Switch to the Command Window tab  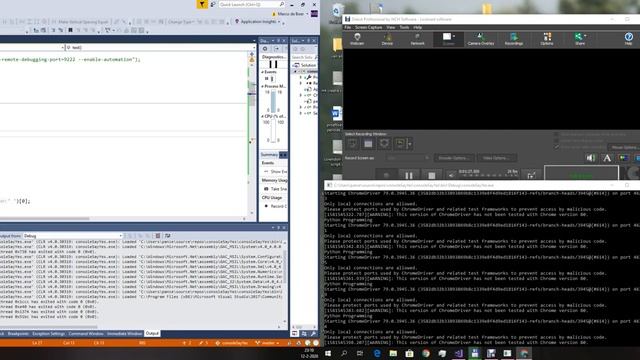coord(86,334)
